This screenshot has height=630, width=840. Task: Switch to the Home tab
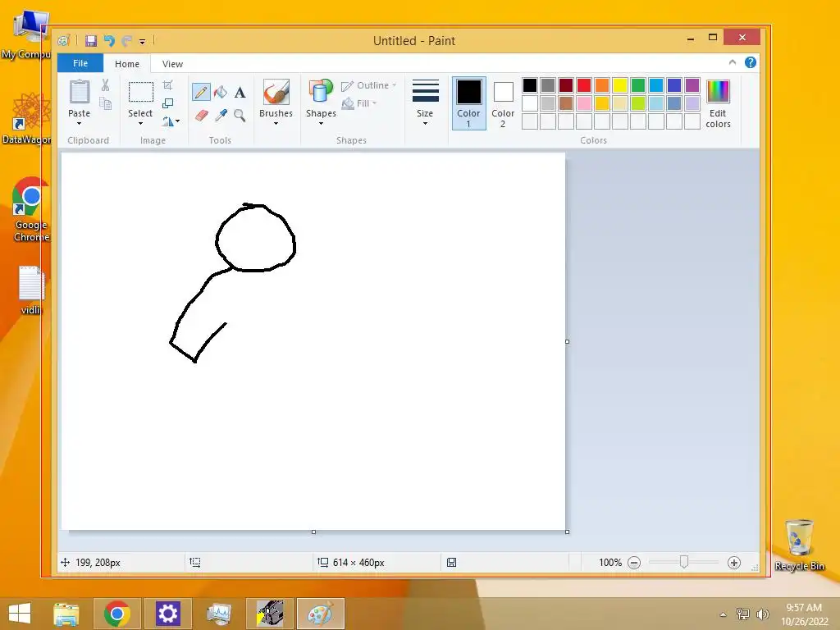pyautogui.click(x=127, y=64)
